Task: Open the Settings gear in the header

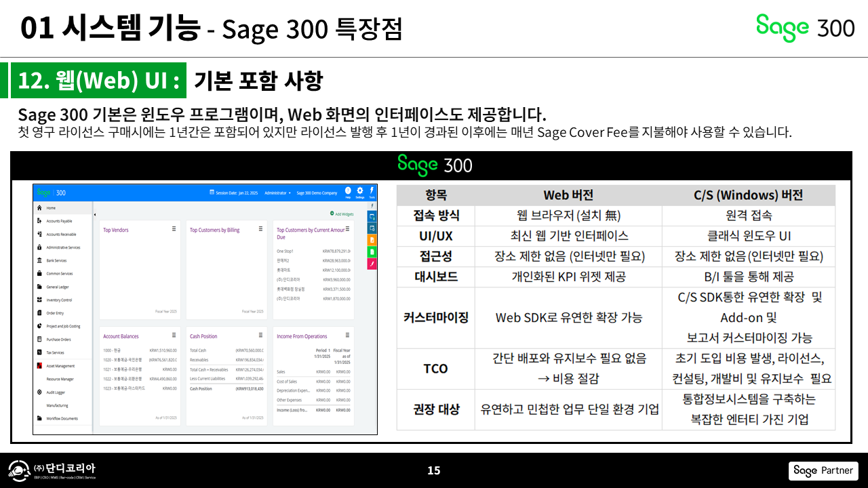Action: click(360, 192)
